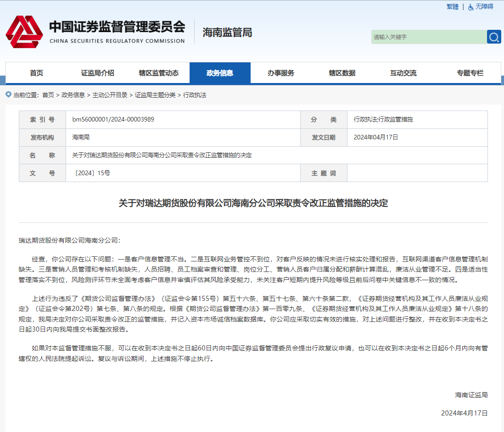Click the search magnifier button
The width and height of the screenshot is (504, 432).
494,37
